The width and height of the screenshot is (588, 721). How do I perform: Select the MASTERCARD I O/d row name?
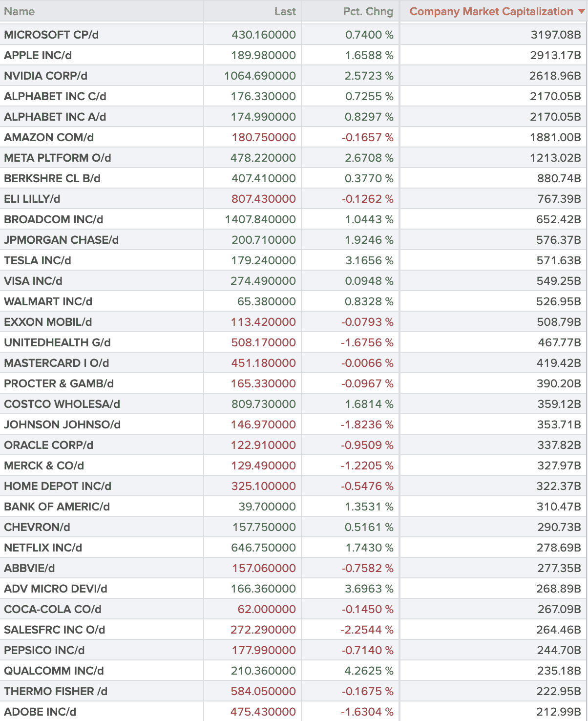[57, 363]
